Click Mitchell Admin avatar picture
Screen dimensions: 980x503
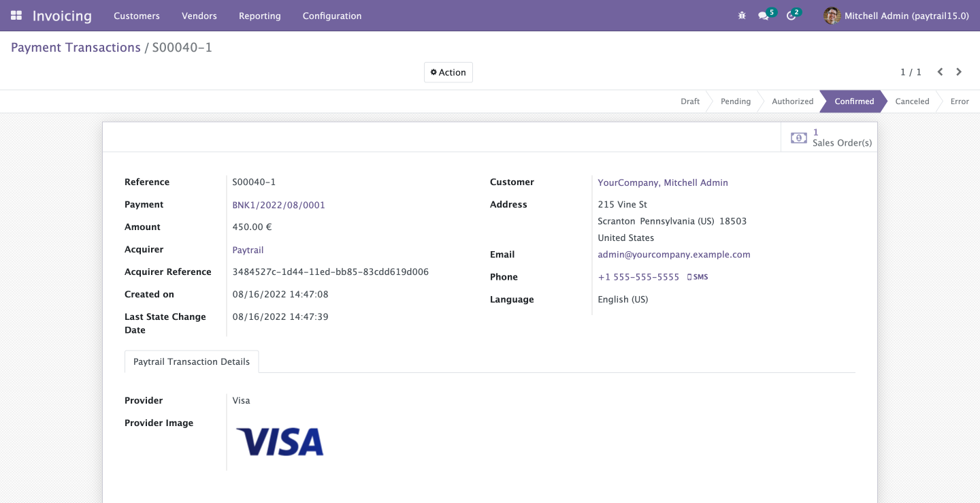832,15
